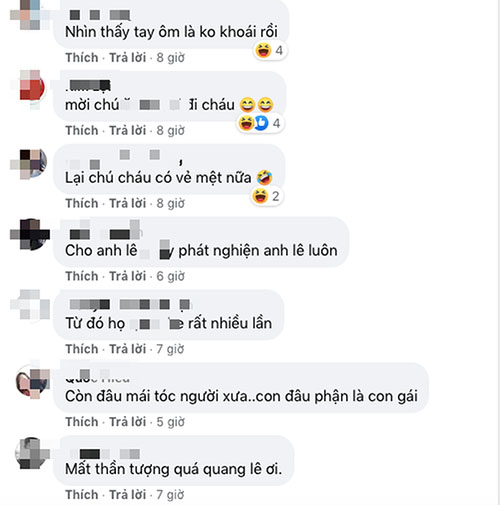The width and height of the screenshot is (500, 505).
Task: Click the laughing reaction on the 'tay ôm' comment
Action: 263,51
